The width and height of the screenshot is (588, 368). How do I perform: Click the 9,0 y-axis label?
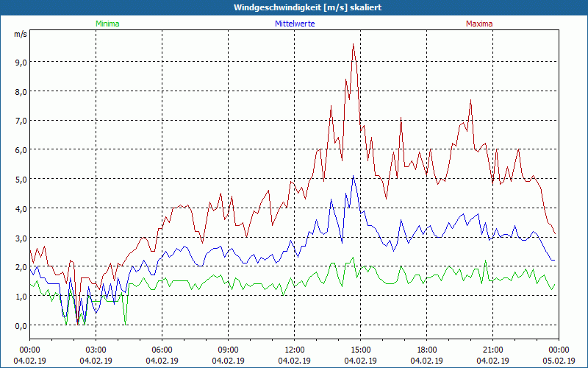coord(21,63)
